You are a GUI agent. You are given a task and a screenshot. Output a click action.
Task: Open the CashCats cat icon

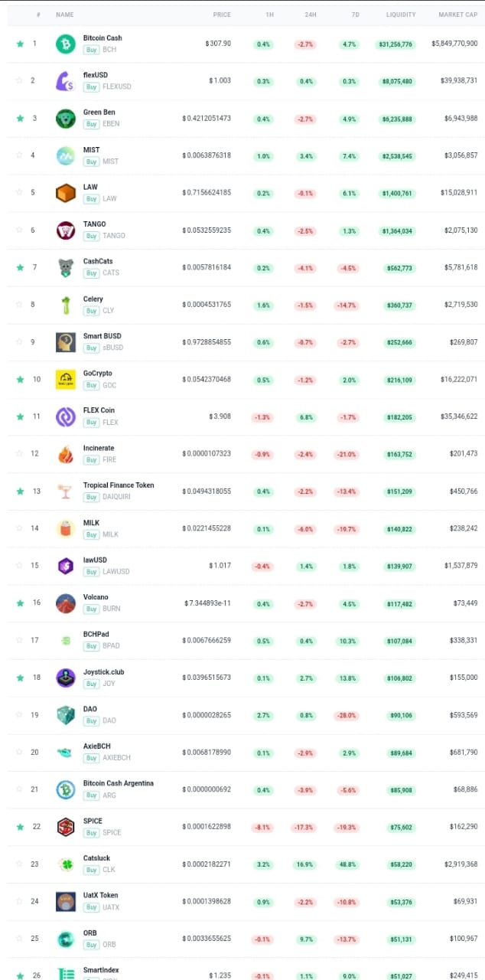pos(66,267)
